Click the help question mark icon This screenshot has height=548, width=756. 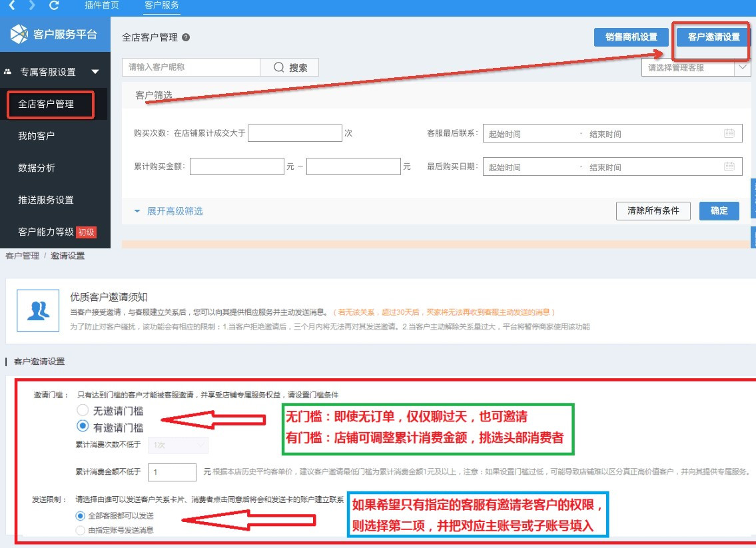coord(186,37)
